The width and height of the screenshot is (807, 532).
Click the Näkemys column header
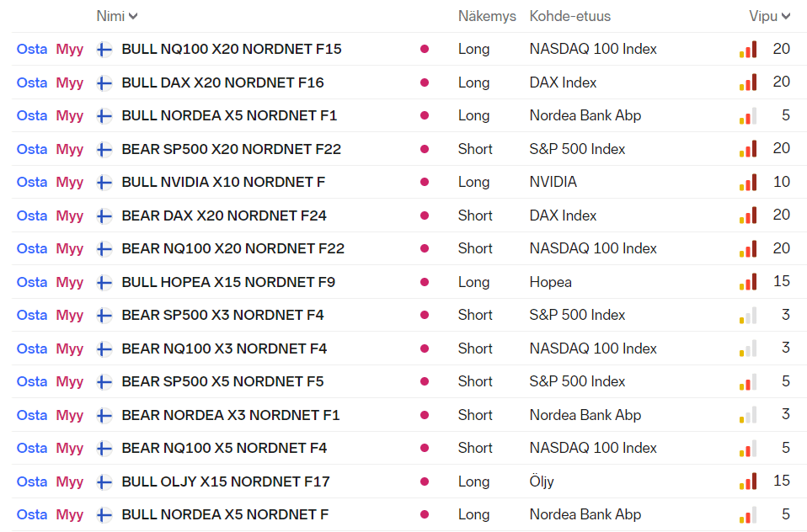[x=487, y=16]
